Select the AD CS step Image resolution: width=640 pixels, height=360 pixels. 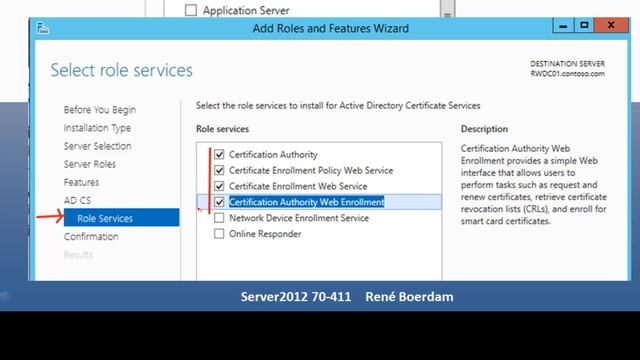coord(77,200)
